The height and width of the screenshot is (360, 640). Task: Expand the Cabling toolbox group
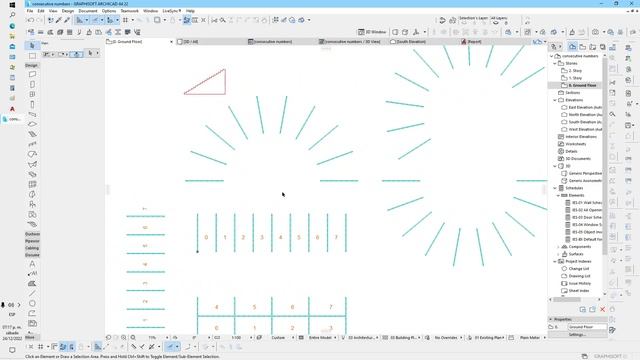tap(32, 248)
